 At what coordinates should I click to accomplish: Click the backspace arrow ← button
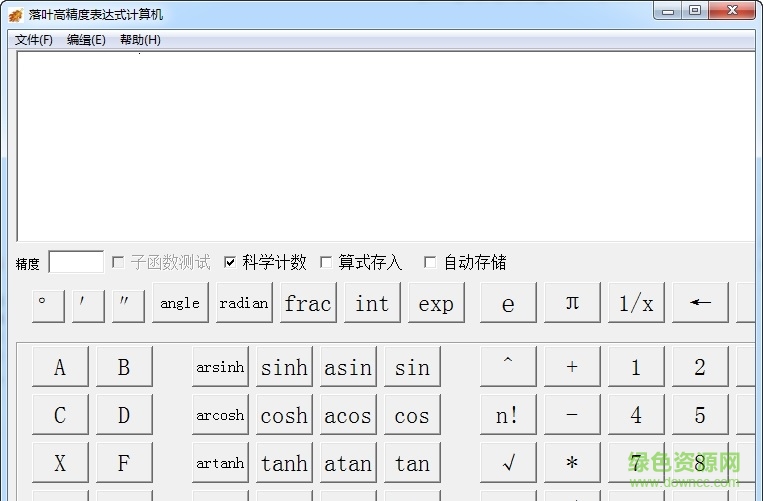[x=700, y=302]
